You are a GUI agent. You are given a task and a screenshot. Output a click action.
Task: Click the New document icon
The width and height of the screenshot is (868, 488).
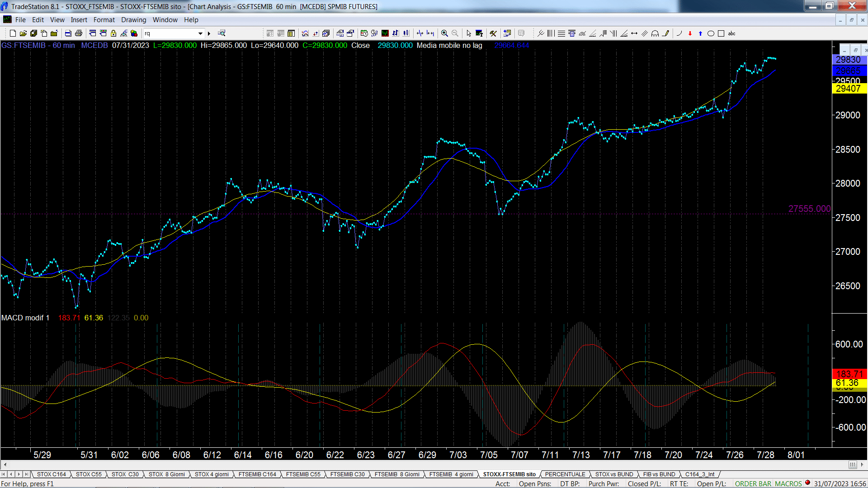click(13, 33)
